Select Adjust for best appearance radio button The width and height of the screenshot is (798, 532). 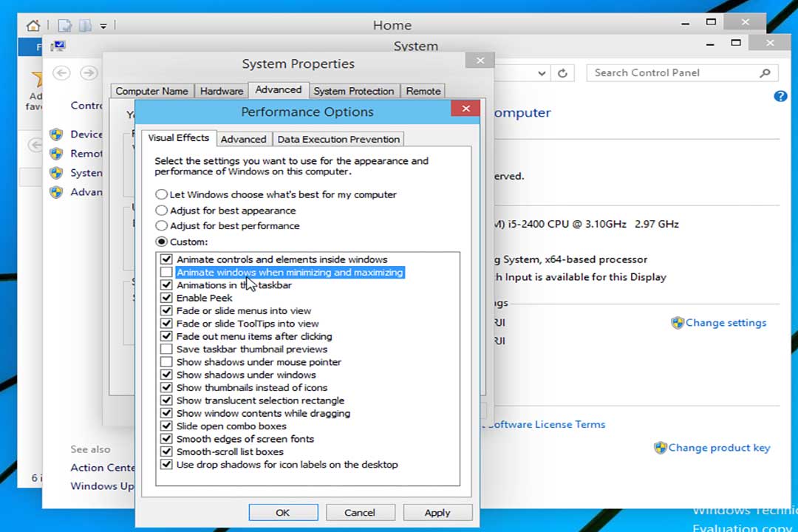click(x=161, y=211)
